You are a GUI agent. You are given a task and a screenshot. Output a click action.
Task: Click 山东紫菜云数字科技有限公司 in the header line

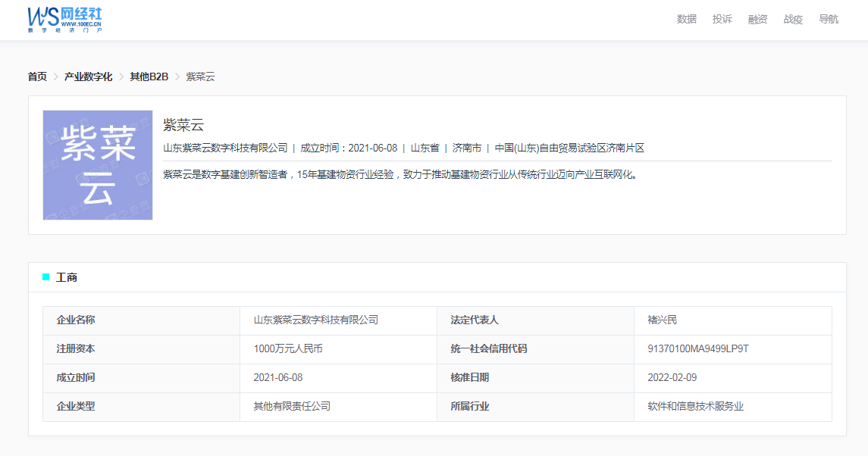tap(225, 148)
